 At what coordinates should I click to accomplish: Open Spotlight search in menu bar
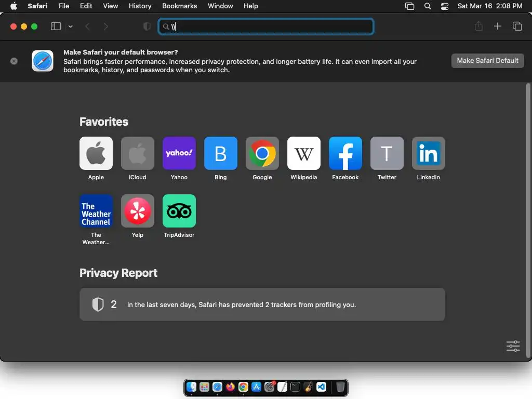(428, 6)
